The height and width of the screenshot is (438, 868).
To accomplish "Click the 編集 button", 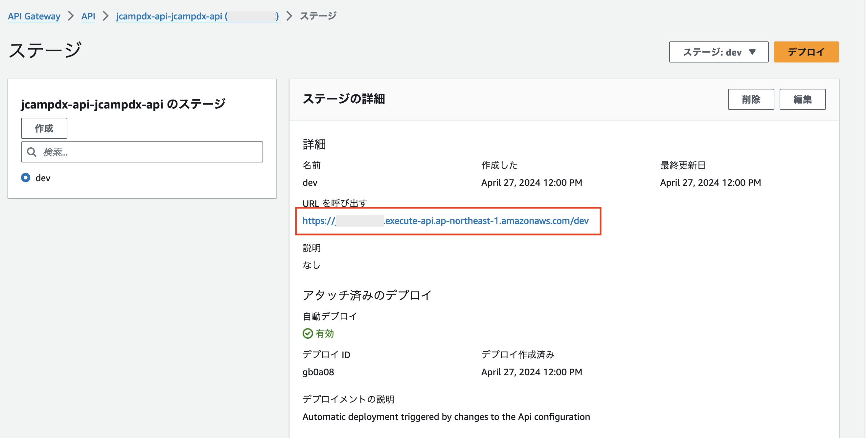I will 803,99.
